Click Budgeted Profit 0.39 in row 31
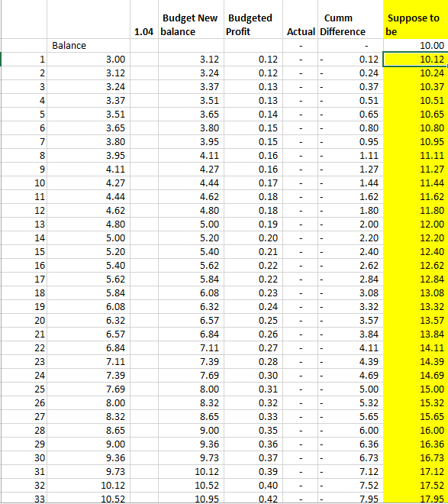This screenshot has width=448, height=504. click(x=253, y=472)
